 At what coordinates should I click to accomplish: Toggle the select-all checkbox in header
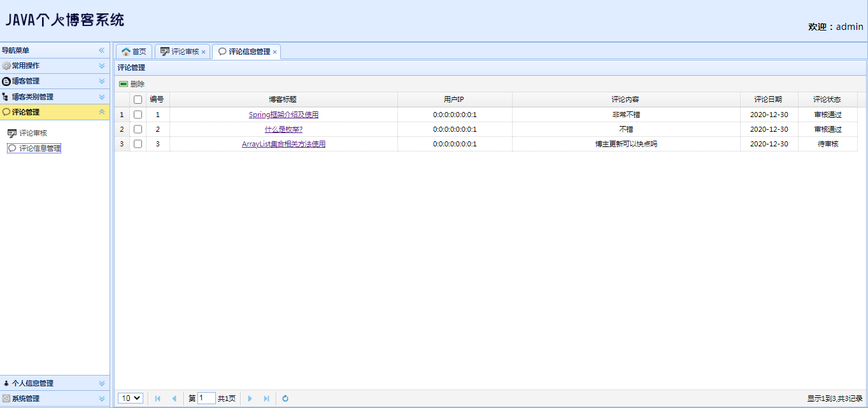[138, 99]
